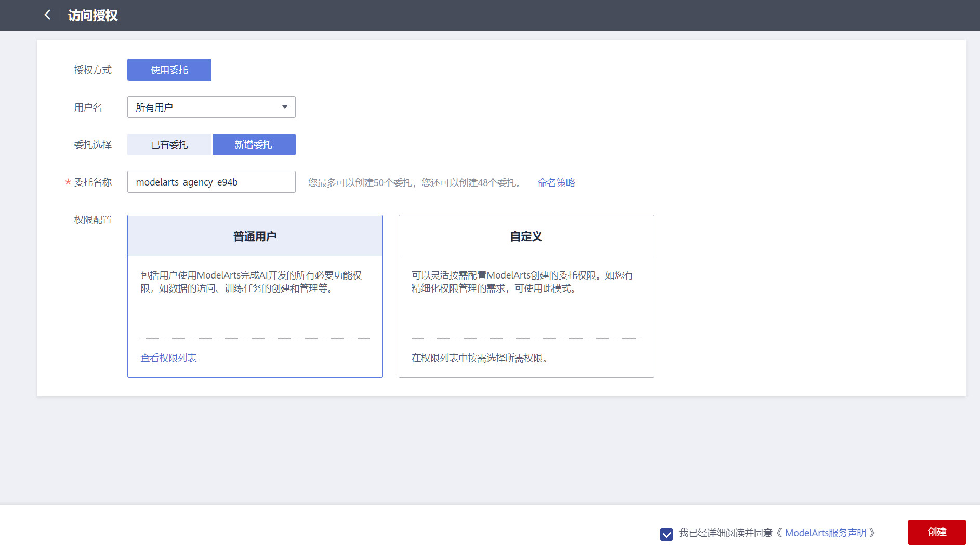This screenshot has height=556, width=980.
Task: Open the 命名策略 link
Action: 556,182
